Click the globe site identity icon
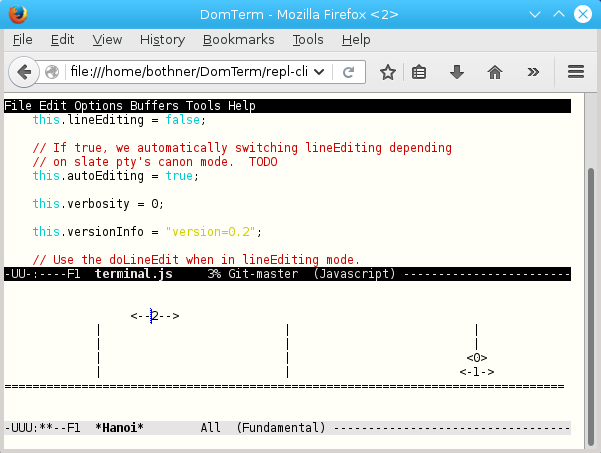This screenshot has height=453, width=601. point(52,72)
